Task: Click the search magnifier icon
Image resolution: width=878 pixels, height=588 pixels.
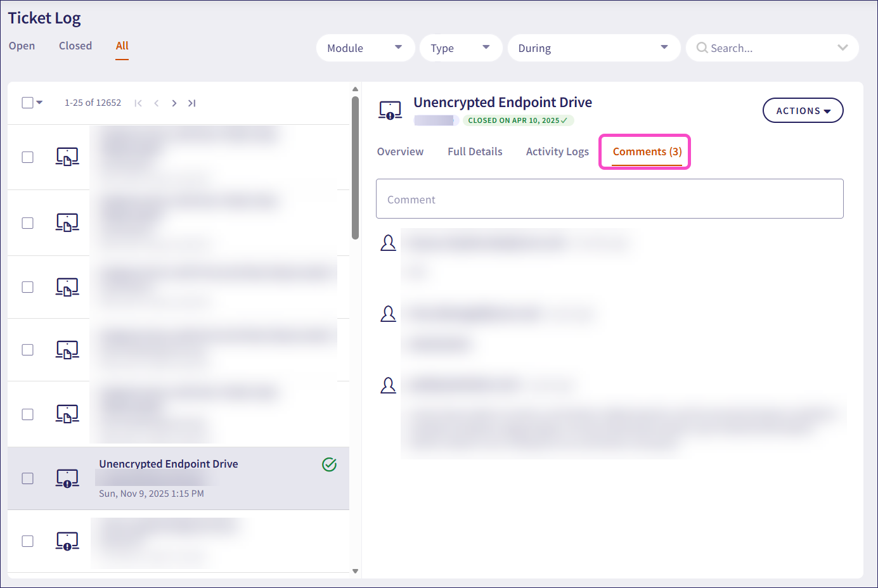Action: click(x=702, y=48)
